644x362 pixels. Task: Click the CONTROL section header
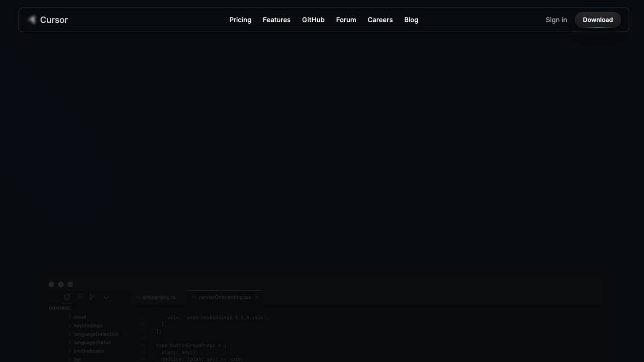[60, 308]
